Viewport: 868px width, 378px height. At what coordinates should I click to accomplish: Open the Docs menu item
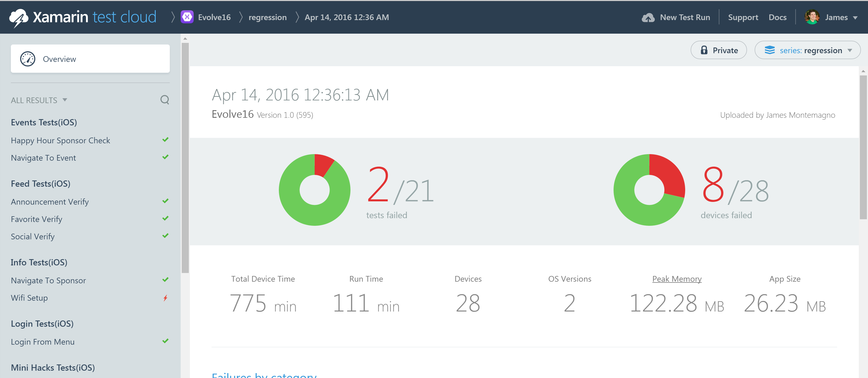click(x=777, y=18)
